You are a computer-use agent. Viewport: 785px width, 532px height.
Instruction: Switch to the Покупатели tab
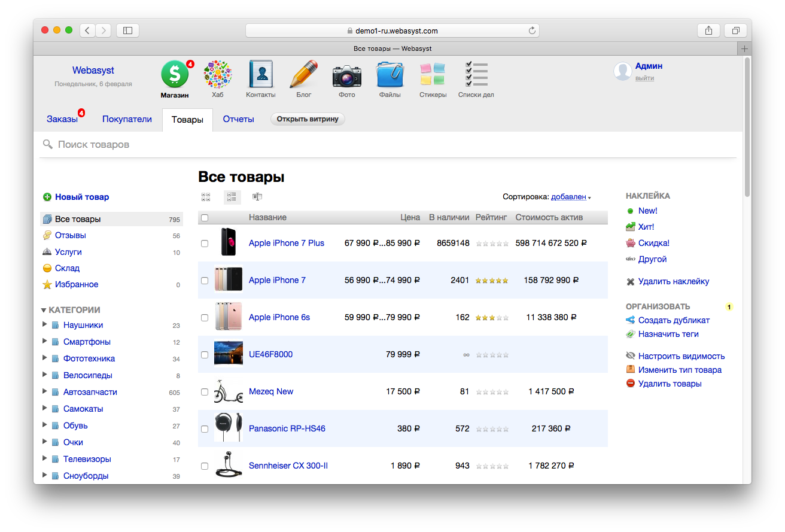tap(127, 119)
